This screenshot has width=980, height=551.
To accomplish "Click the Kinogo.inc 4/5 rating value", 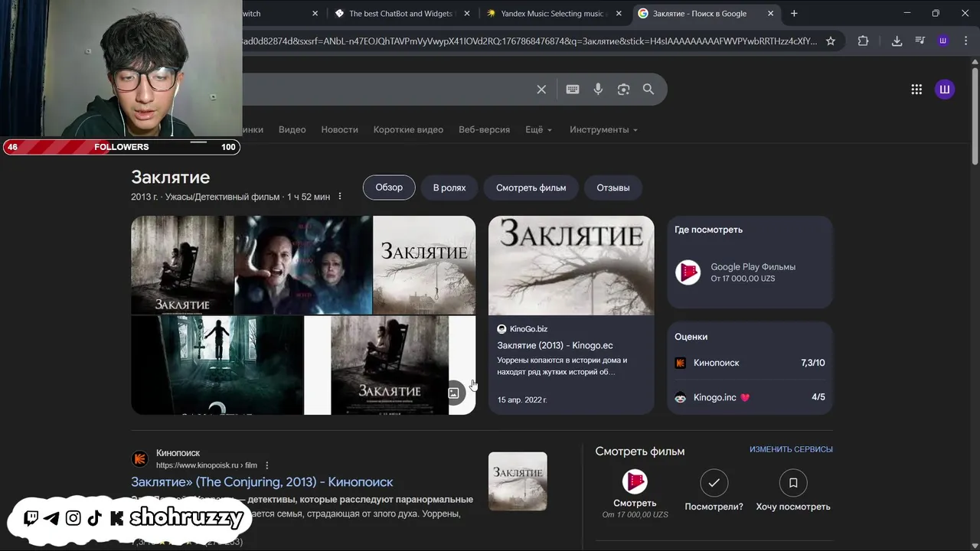I will pyautogui.click(x=818, y=397).
